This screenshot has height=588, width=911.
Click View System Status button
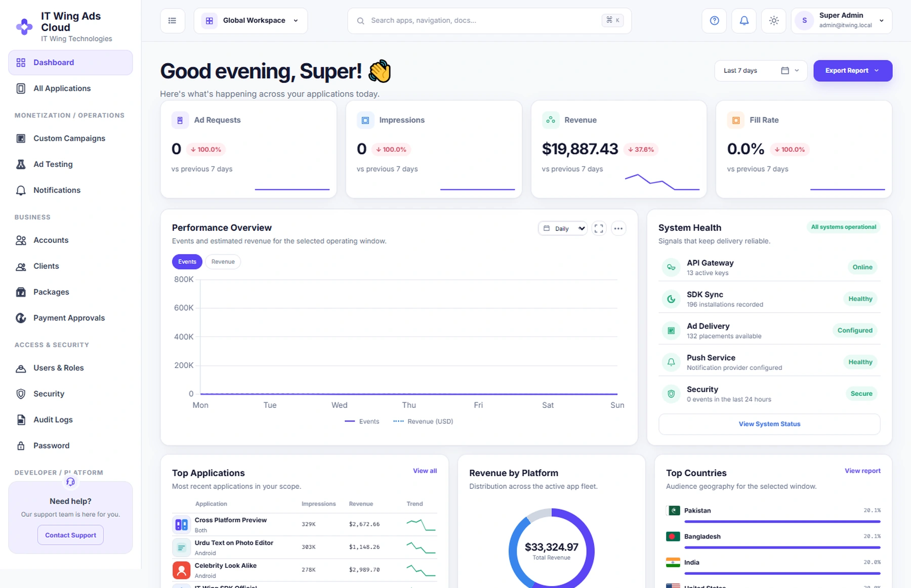[769, 424]
